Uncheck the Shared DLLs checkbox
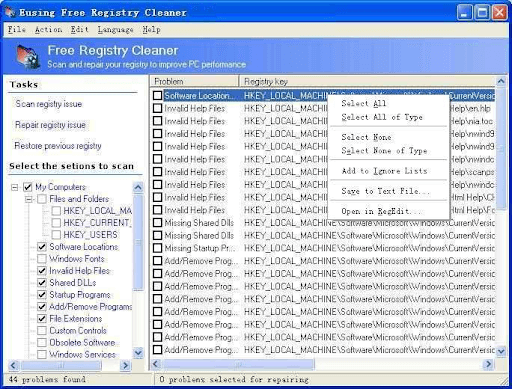Screen dimensions: 512x389 pyautogui.click(x=42, y=283)
